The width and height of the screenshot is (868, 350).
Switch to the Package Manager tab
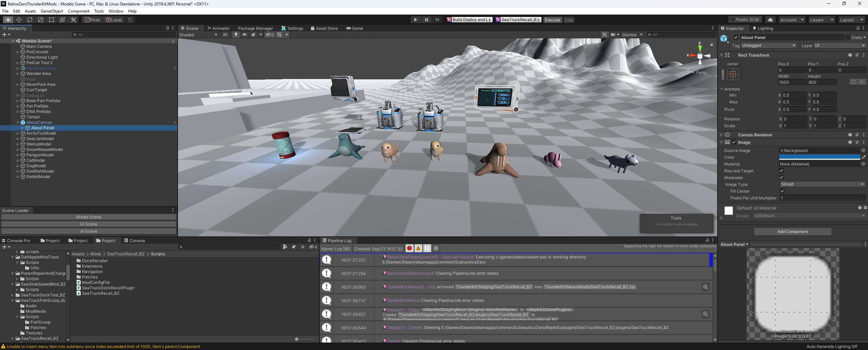click(x=255, y=28)
